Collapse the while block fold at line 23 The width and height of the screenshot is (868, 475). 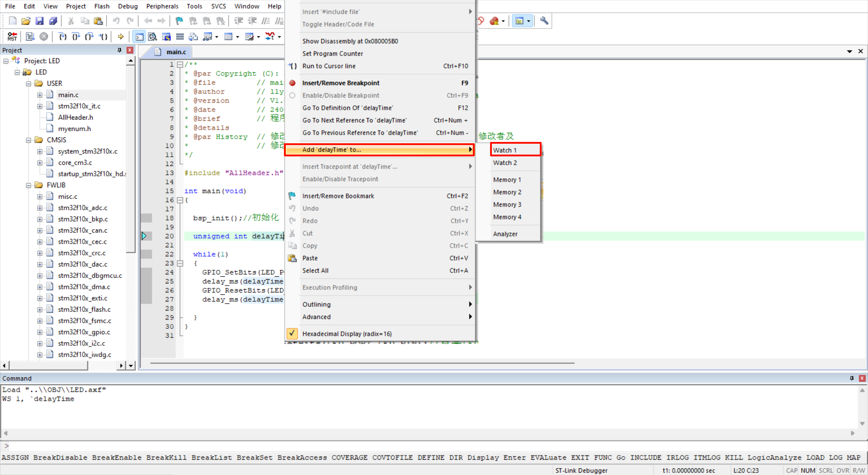pyautogui.click(x=179, y=263)
